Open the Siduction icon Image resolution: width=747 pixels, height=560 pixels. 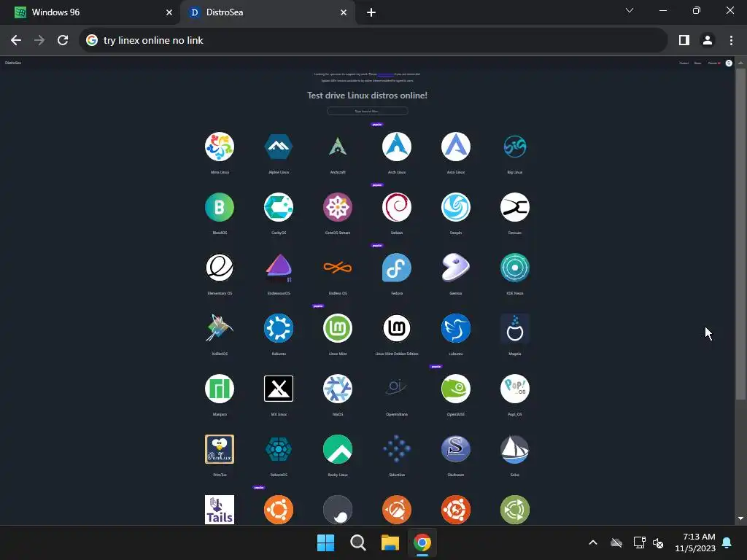397,449
